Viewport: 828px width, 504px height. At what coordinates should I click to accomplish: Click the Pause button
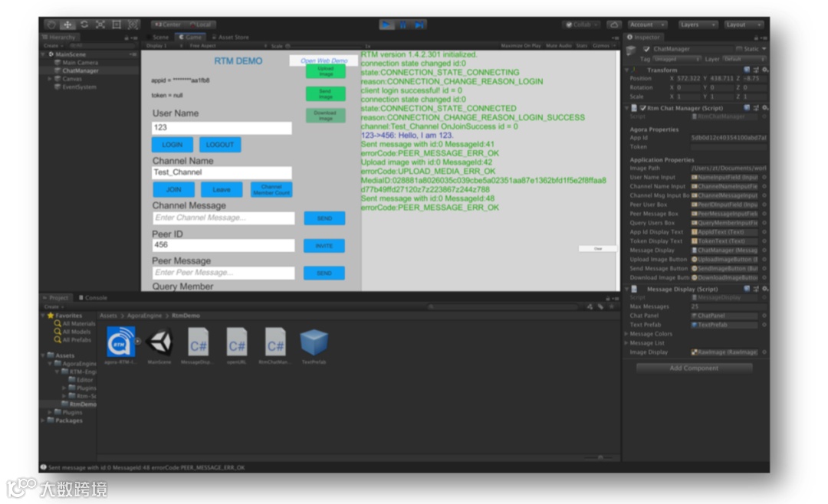tap(403, 25)
